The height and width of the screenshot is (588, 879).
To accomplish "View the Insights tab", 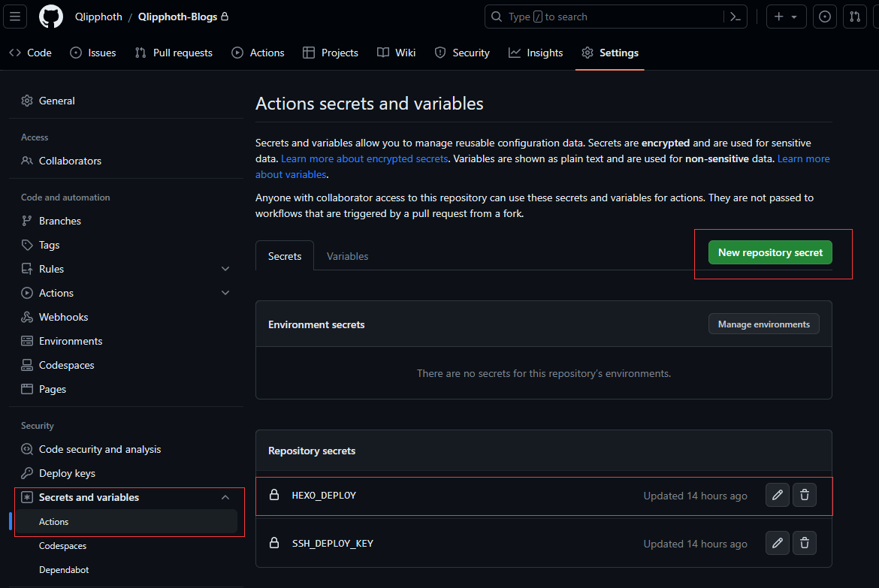I will click(536, 53).
